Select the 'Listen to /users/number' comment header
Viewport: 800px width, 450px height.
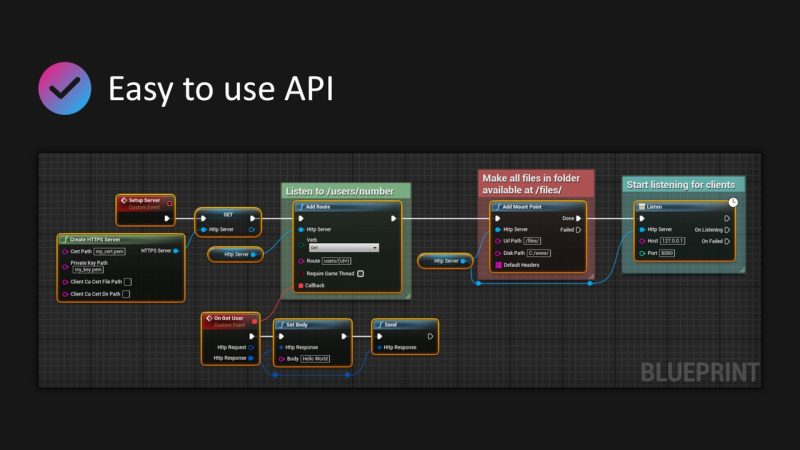(x=346, y=190)
